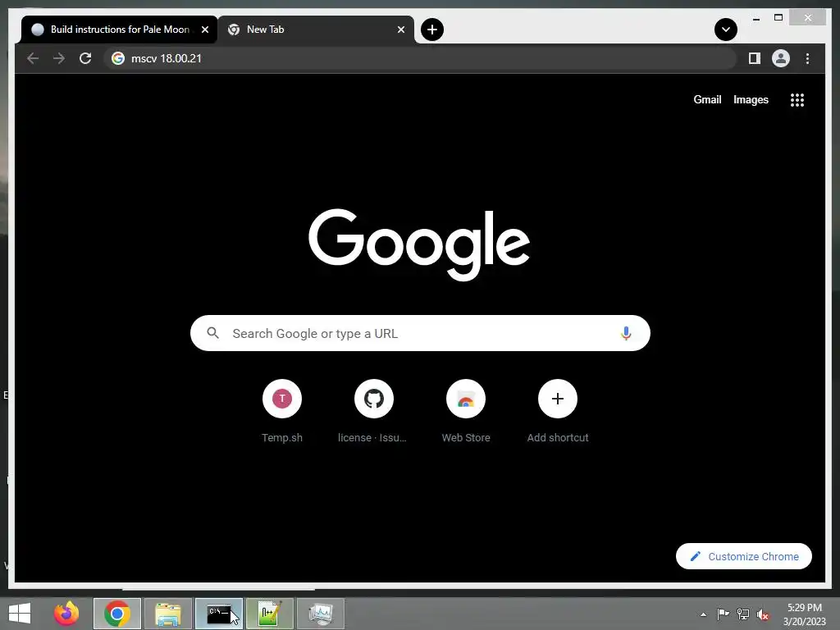Click the Customize Chrome button

(743, 556)
